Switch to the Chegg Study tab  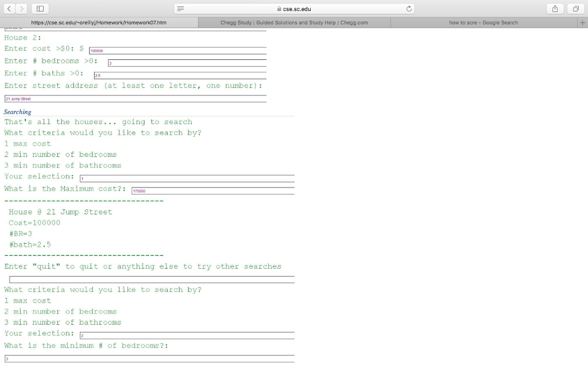295,22
